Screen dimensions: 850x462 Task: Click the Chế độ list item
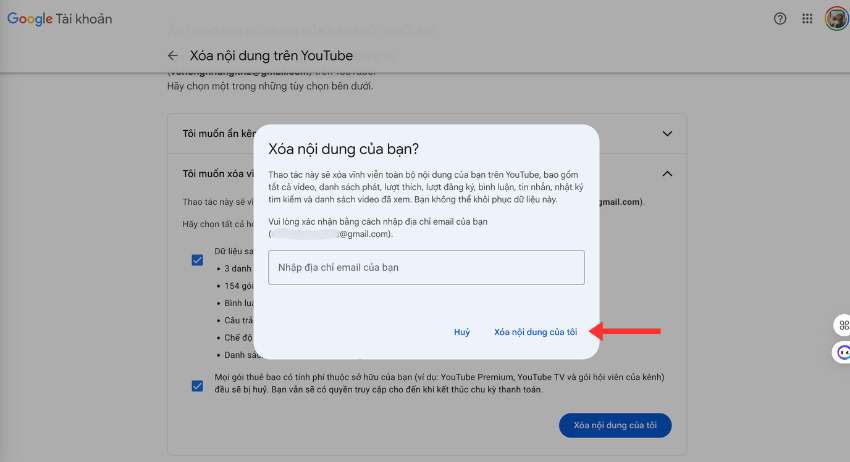(x=239, y=338)
